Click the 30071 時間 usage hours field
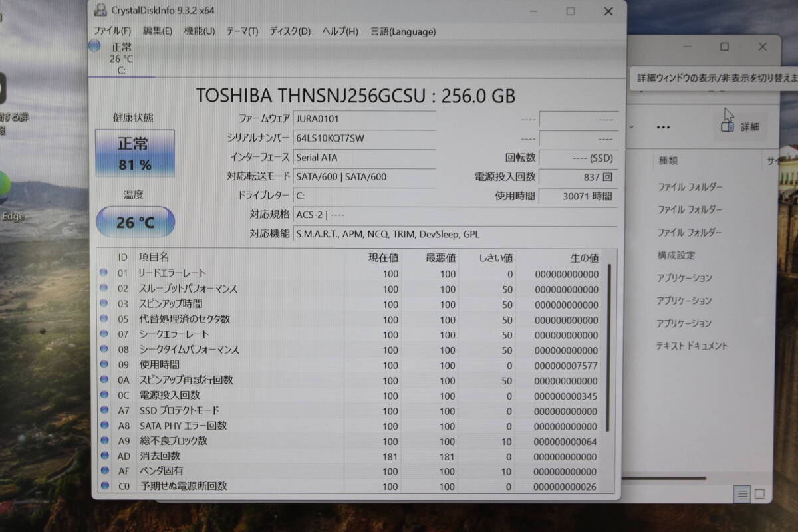This screenshot has width=798, height=532. 577,196
